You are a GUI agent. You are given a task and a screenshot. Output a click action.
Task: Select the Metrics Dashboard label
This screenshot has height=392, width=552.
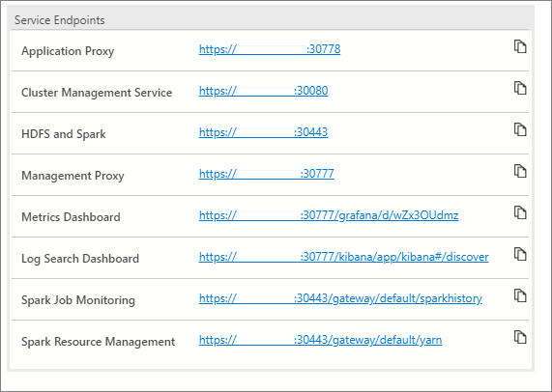coord(71,217)
